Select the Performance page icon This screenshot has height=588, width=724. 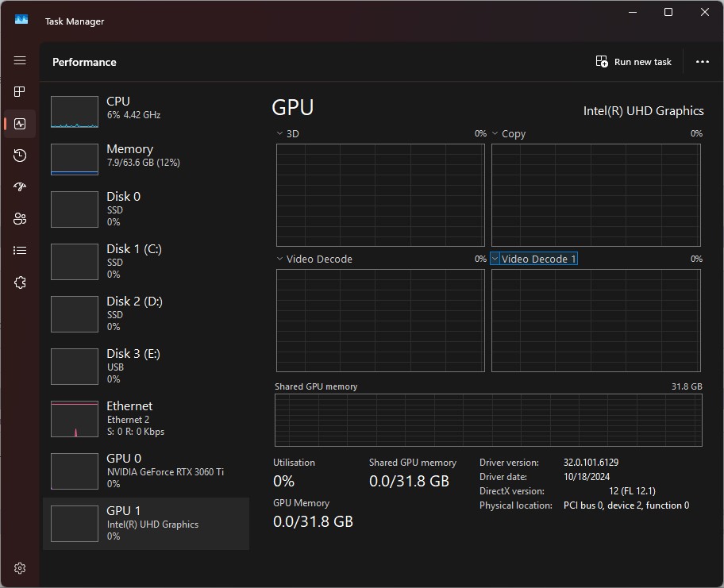click(20, 124)
